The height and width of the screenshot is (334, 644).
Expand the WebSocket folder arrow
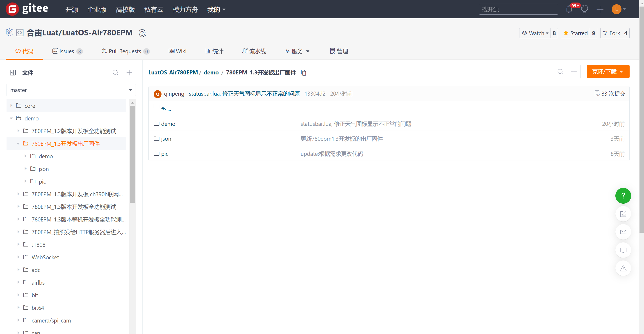point(18,257)
